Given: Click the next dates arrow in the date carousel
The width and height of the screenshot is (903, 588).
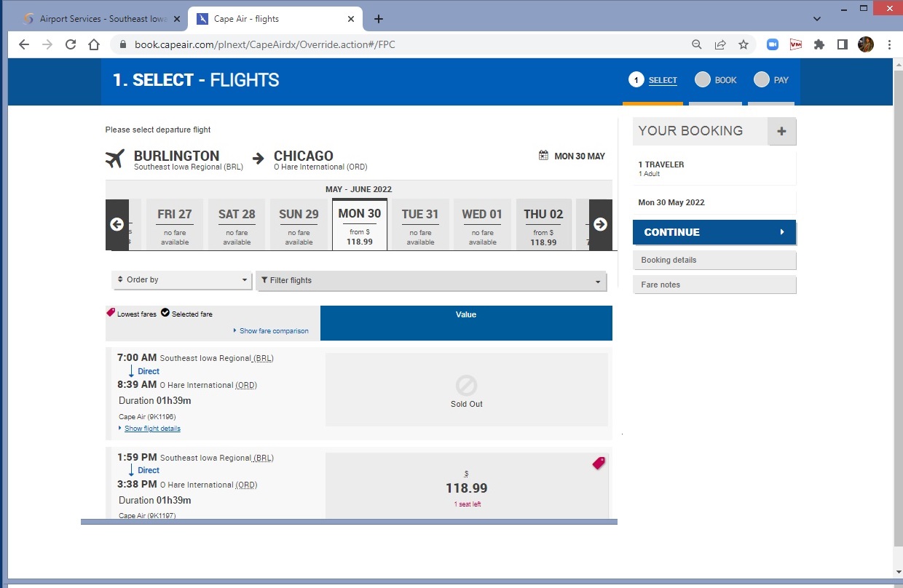Looking at the screenshot, I should (x=600, y=224).
